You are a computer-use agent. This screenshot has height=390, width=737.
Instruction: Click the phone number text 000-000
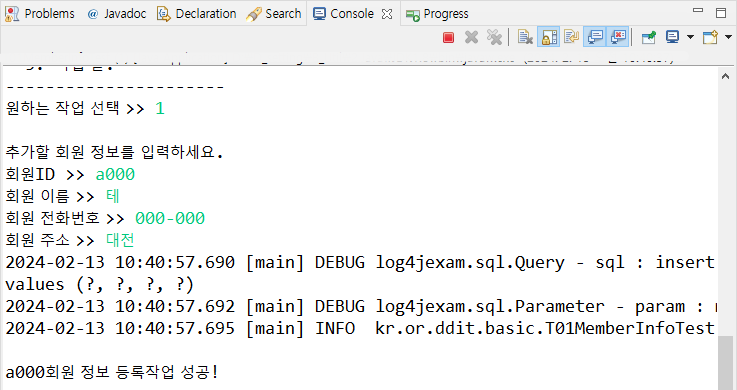170,218
